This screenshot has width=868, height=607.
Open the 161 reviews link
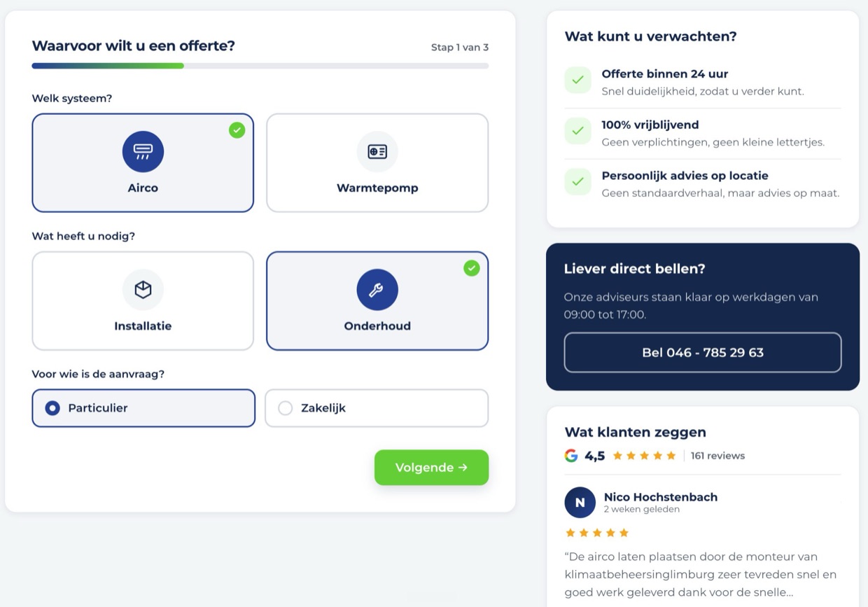click(x=717, y=456)
